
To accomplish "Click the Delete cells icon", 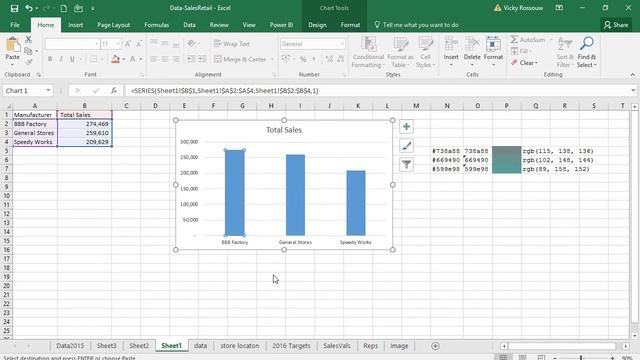I will point(472,44).
